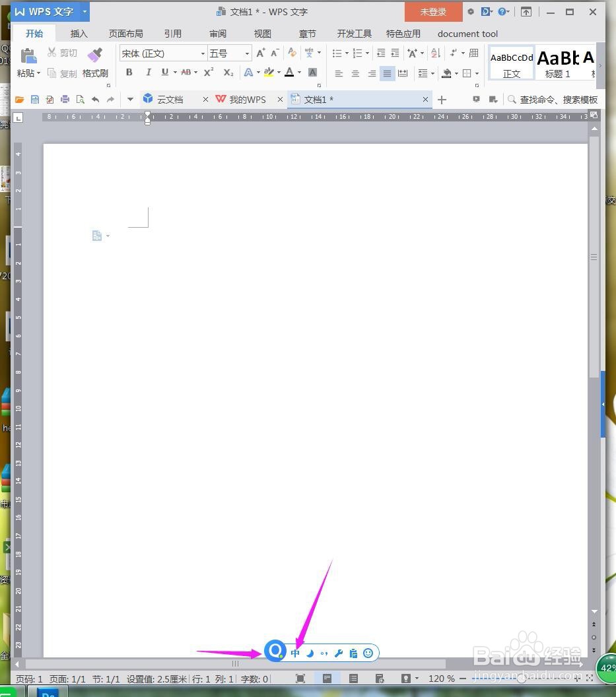The height and width of the screenshot is (697, 616).
Task: Click the 字数: 0 word count in status bar
Action: (x=254, y=679)
